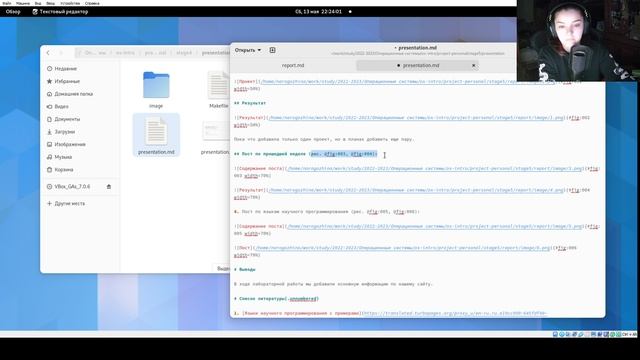Click VirtualBox optical disc status icon
640x360 pixels.
click(562, 334)
